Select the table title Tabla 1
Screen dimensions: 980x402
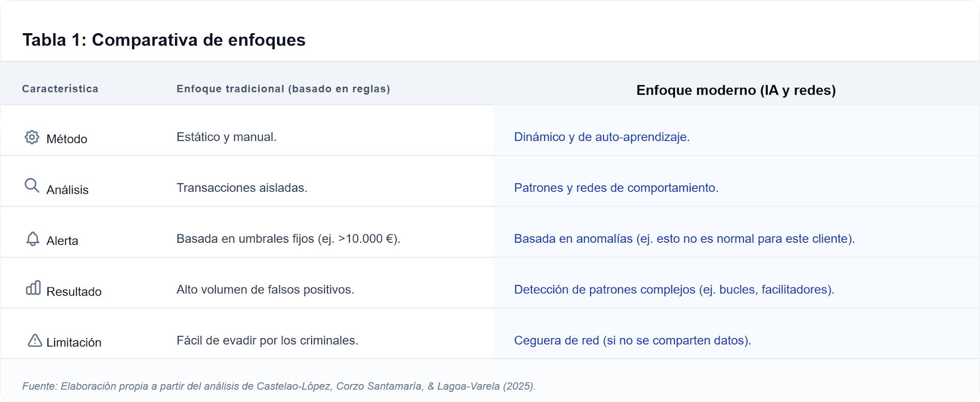(x=163, y=40)
